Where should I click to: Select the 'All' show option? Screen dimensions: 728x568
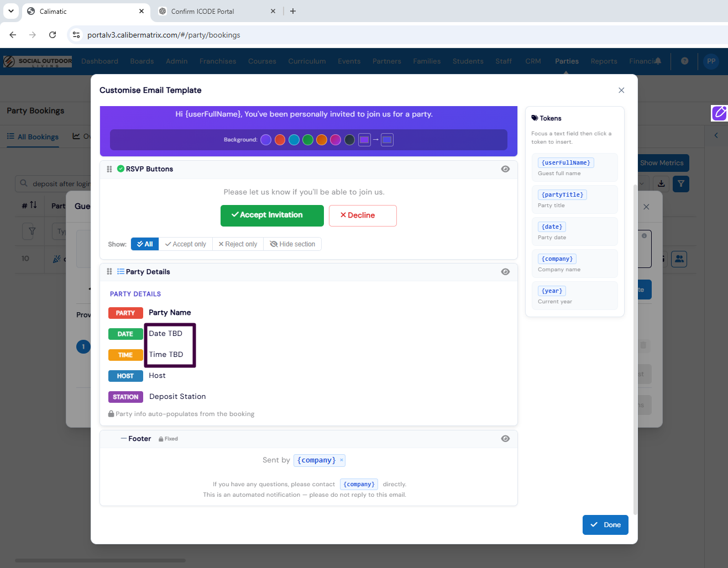(x=145, y=244)
